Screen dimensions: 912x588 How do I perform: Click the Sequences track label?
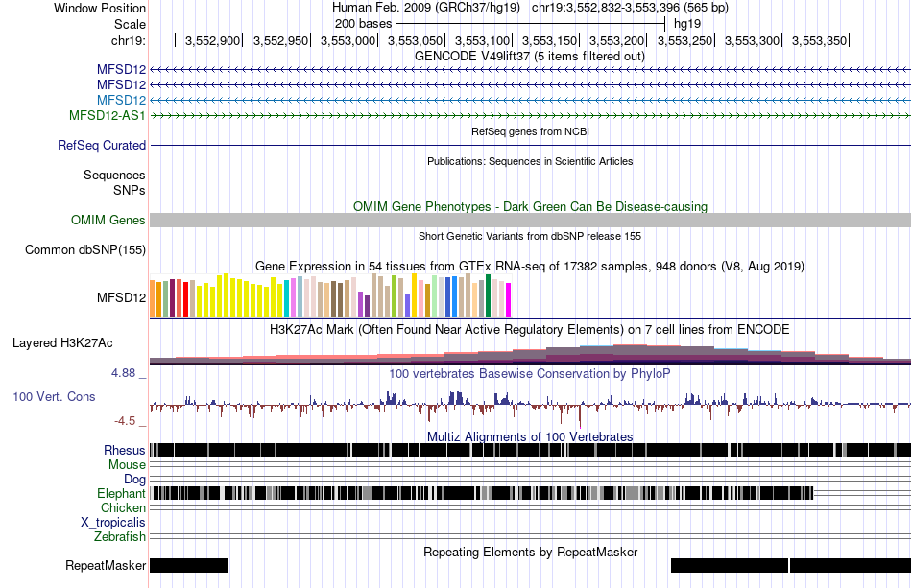click(x=114, y=175)
